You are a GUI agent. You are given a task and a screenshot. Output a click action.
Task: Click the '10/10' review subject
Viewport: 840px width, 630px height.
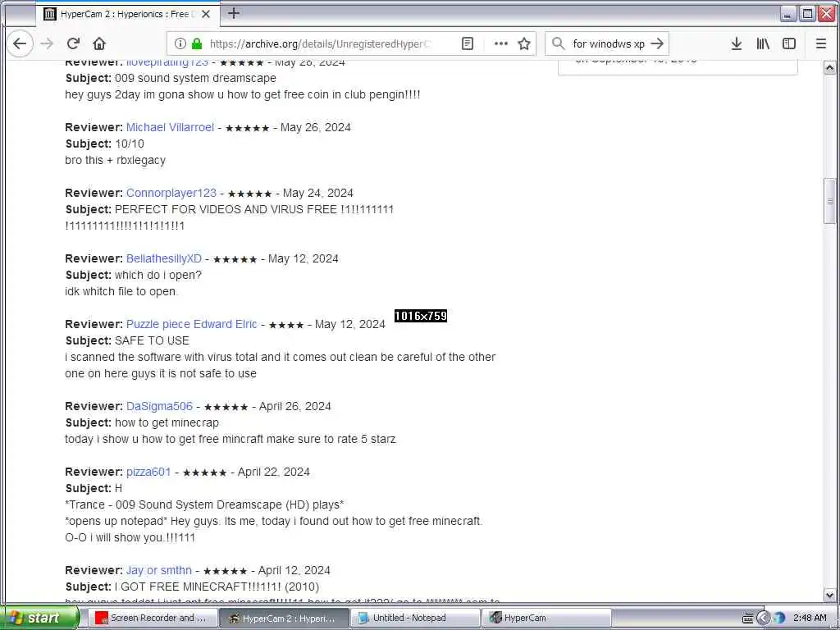coord(130,144)
